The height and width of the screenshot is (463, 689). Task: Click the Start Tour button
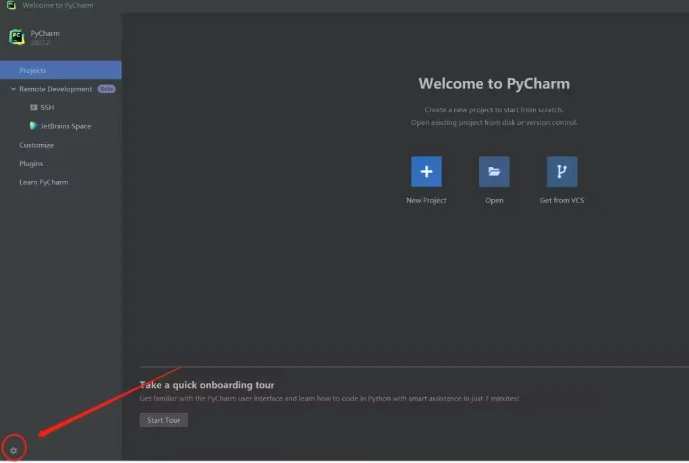(x=163, y=420)
